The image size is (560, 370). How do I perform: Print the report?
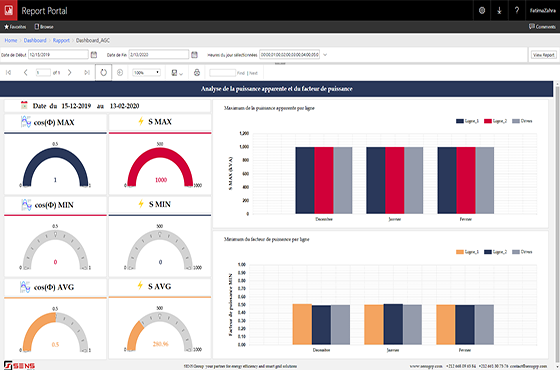[x=197, y=72]
